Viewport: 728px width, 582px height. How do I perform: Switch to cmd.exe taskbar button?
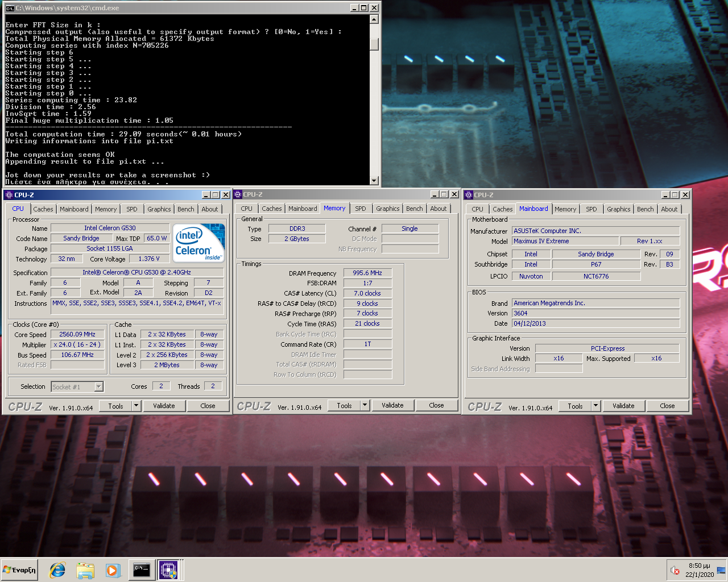pos(142,570)
